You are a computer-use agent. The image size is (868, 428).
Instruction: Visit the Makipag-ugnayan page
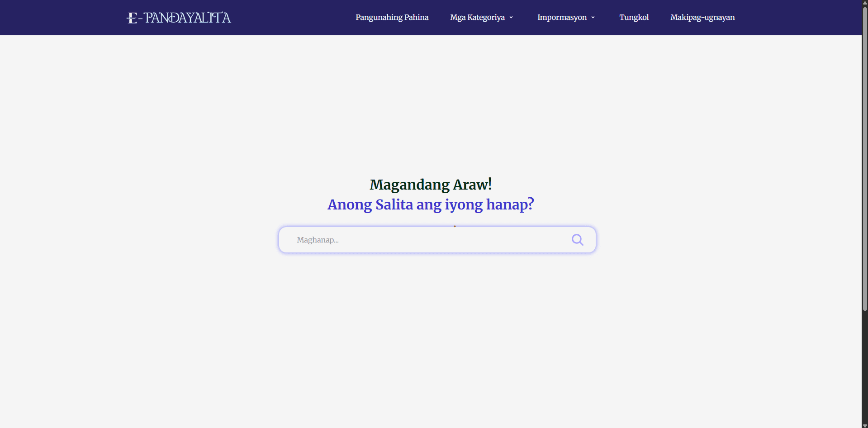[702, 18]
